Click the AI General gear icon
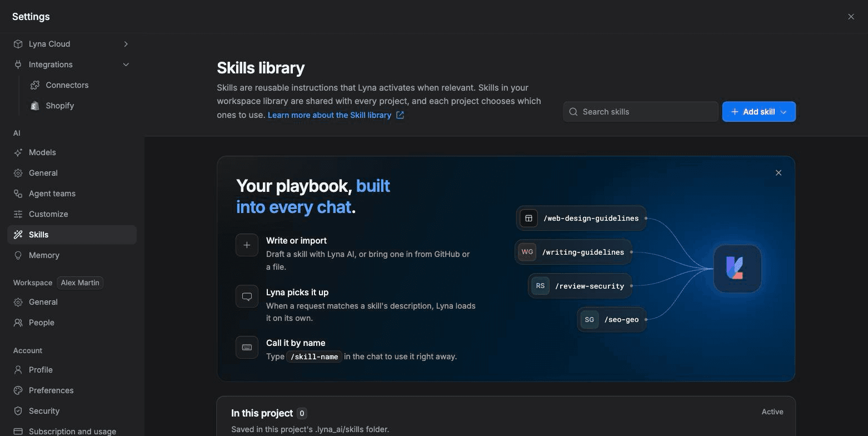The height and width of the screenshot is (436, 868). click(18, 173)
